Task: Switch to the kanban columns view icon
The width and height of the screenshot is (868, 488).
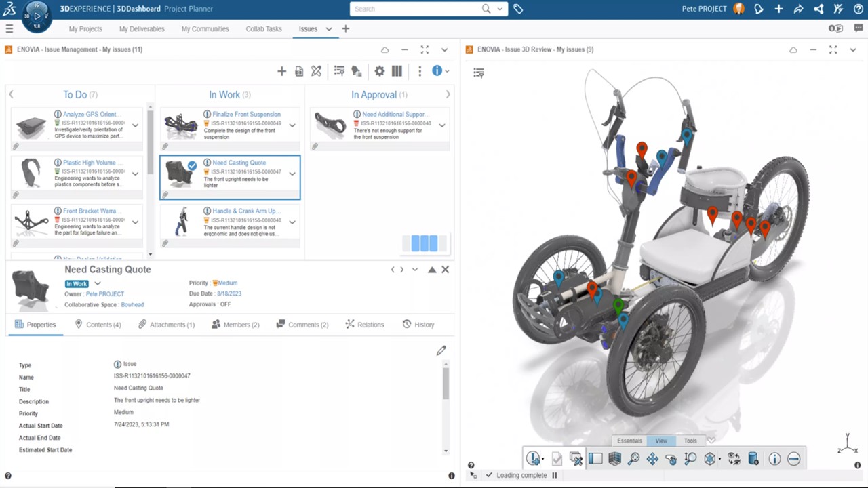Action: pyautogui.click(x=397, y=71)
